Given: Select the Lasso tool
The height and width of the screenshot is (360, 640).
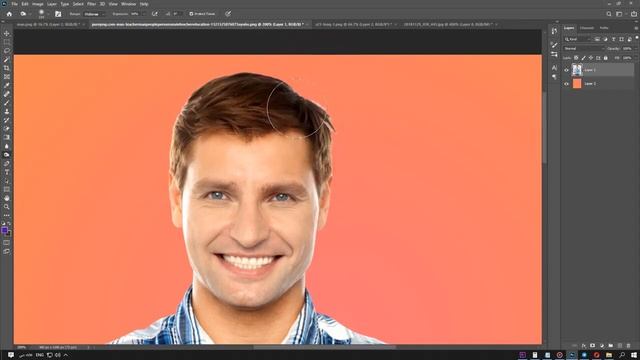Looking at the screenshot, I should click(x=7, y=51).
